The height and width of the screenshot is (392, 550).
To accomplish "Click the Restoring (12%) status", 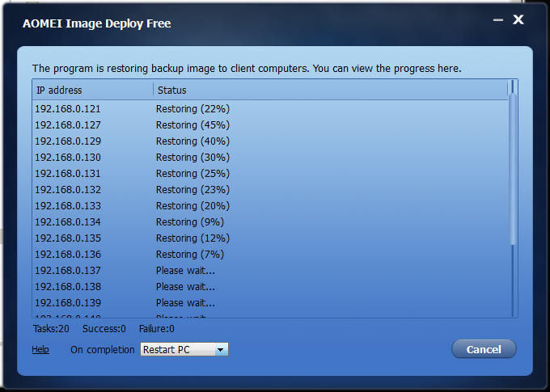I will tap(192, 238).
